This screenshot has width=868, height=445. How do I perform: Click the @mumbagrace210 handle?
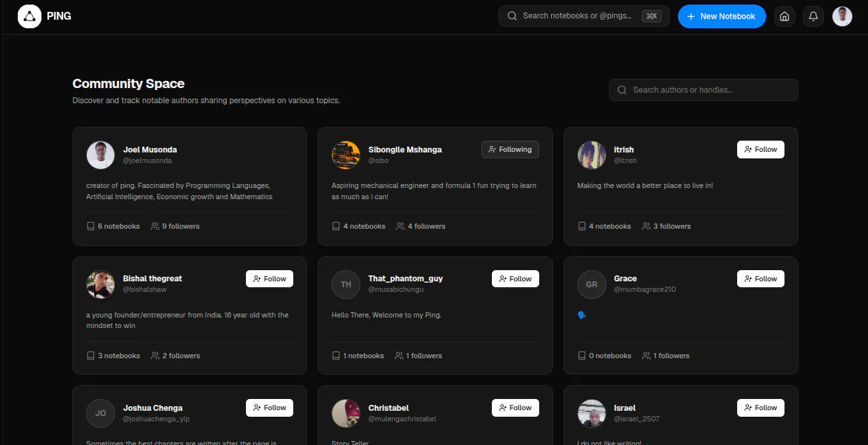tap(645, 289)
